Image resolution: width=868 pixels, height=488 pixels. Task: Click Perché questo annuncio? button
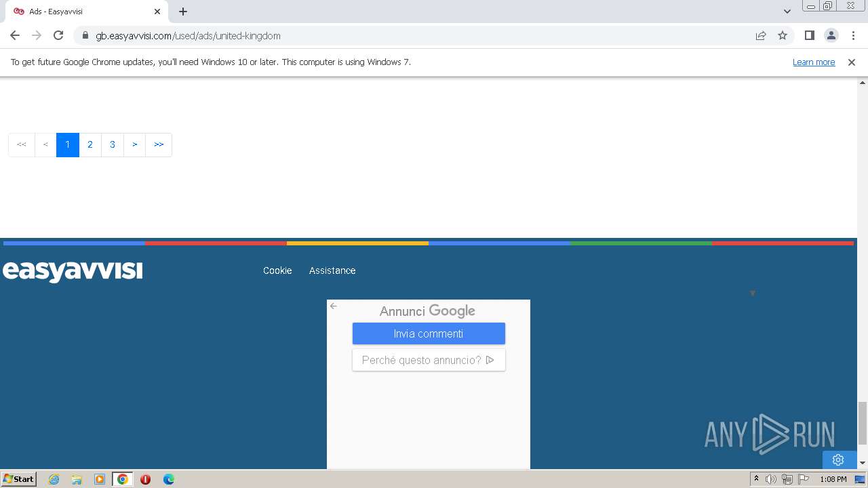429,360
